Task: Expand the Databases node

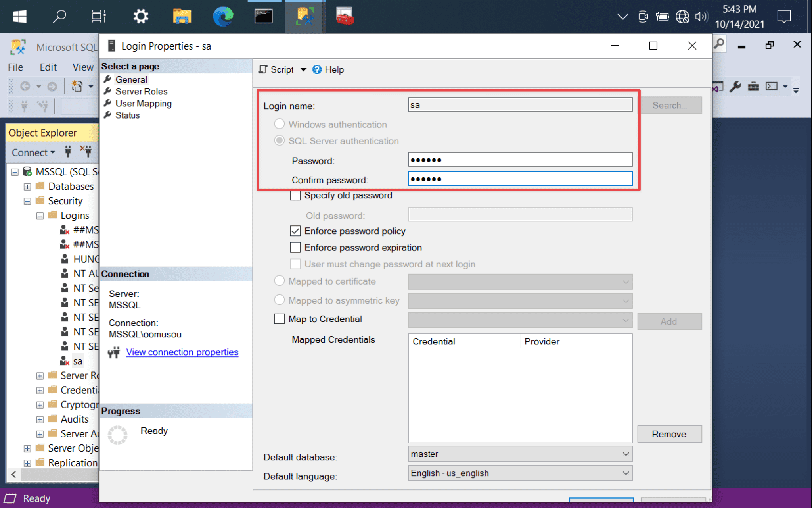Action: tap(27, 187)
